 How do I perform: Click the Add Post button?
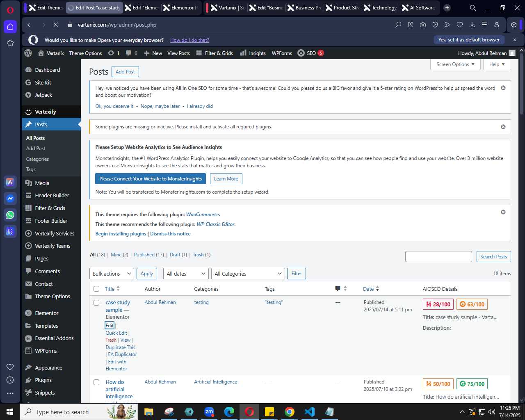coord(125,72)
